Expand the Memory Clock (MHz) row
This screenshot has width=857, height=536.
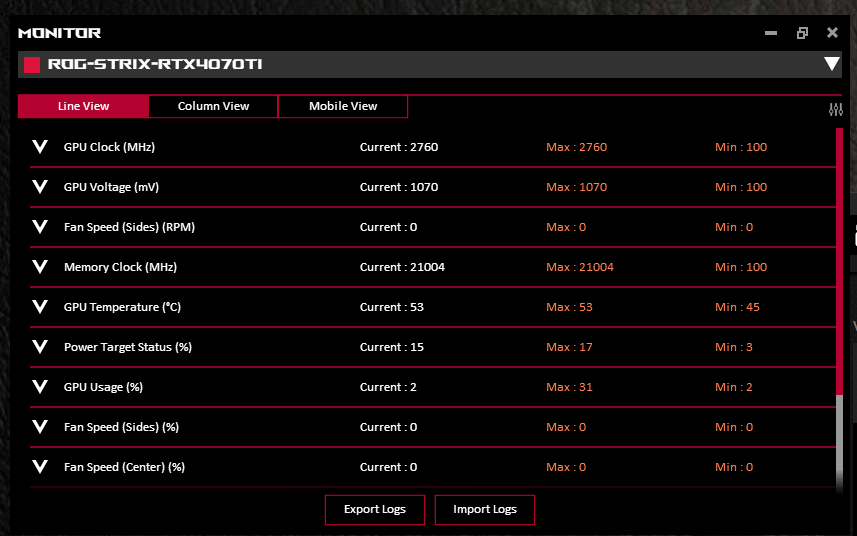(40, 266)
